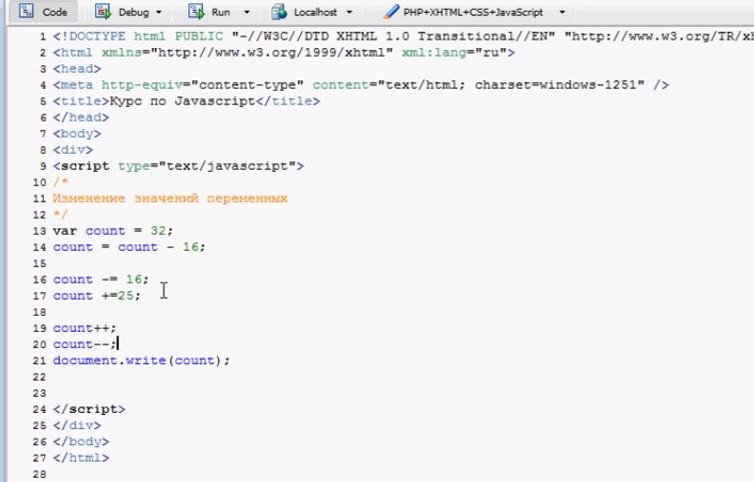Click the Localhost server icon

tap(279, 12)
